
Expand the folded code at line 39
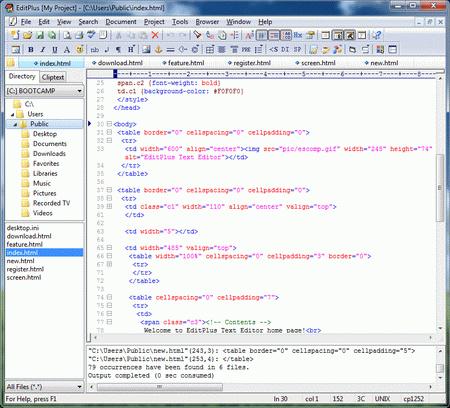click(x=109, y=207)
